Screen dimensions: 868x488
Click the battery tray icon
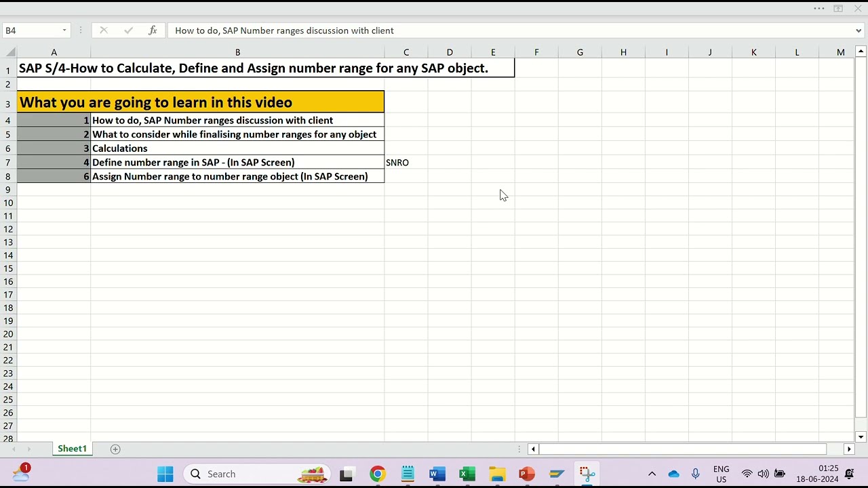tap(780, 474)
